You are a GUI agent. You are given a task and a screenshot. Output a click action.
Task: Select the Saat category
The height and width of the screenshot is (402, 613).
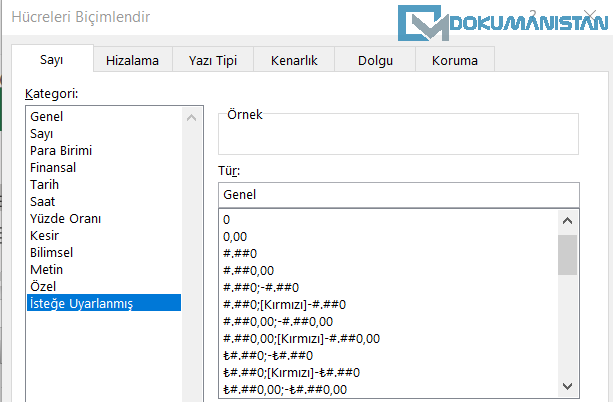[104, 202]
